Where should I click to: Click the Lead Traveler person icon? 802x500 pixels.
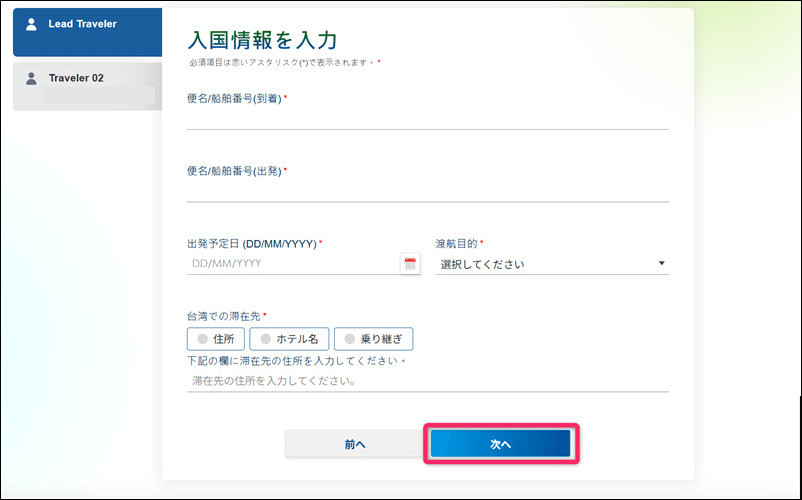pos(31,24)
